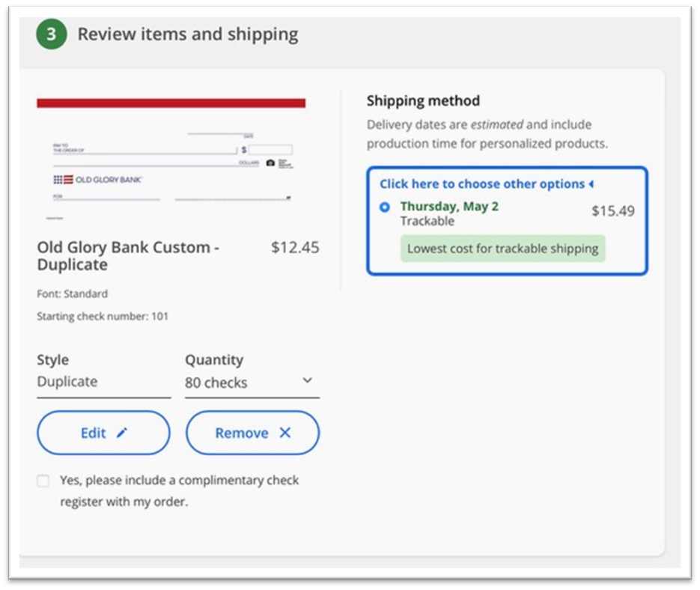Click the chevron next to 80 checks
The image size is (700, 590).
tap(306, 380)
